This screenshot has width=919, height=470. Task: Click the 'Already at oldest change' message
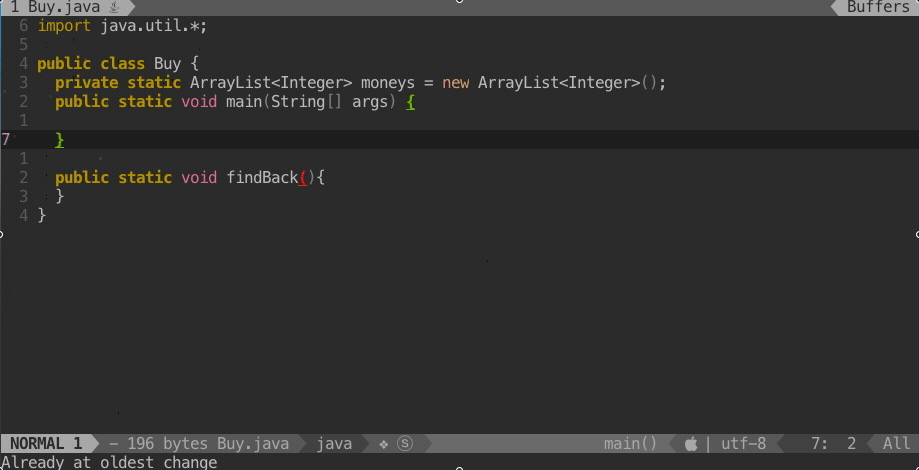(109, 462)
